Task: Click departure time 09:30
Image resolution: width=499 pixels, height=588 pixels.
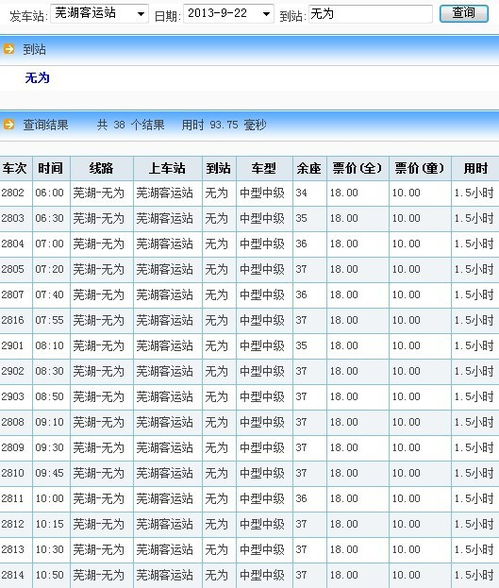Action: (49, 448)
